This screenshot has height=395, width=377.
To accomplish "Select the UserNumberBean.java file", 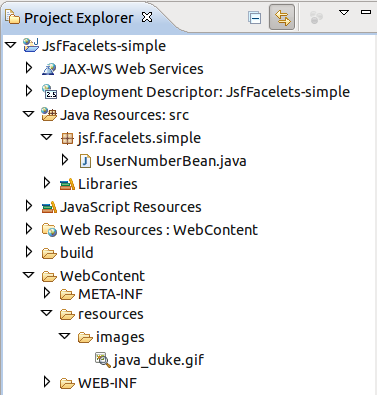I will (x=163, y=161).
